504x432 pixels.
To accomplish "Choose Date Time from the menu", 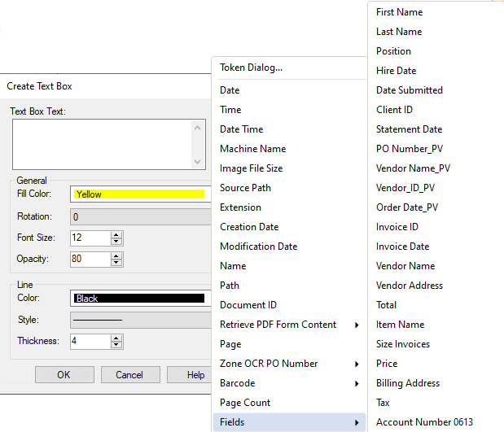I will (289, 129).
